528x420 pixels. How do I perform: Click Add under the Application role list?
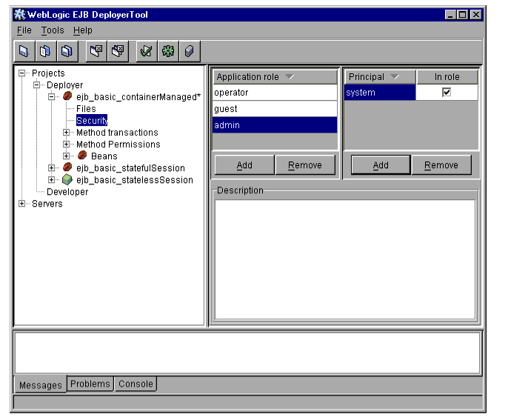(244, 165)
